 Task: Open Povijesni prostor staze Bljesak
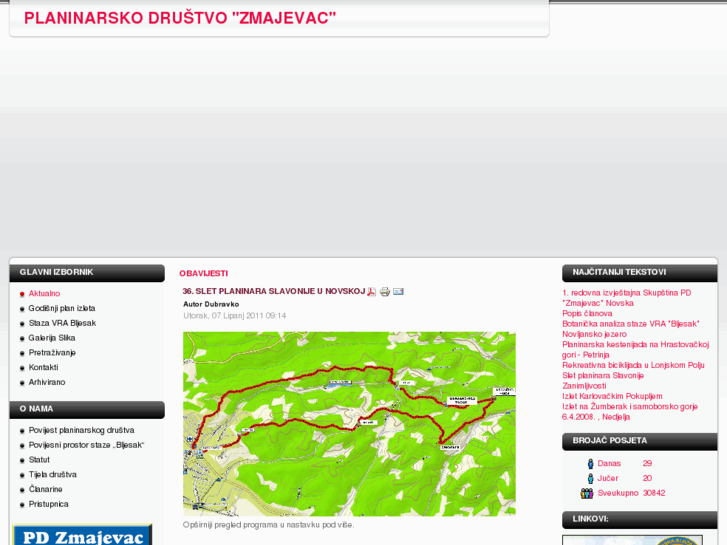[87, 445]
